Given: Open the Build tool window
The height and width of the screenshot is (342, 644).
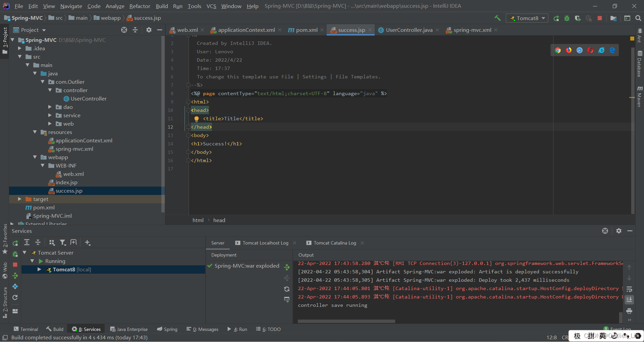Looking at the screenshot, I should [55, 329].
